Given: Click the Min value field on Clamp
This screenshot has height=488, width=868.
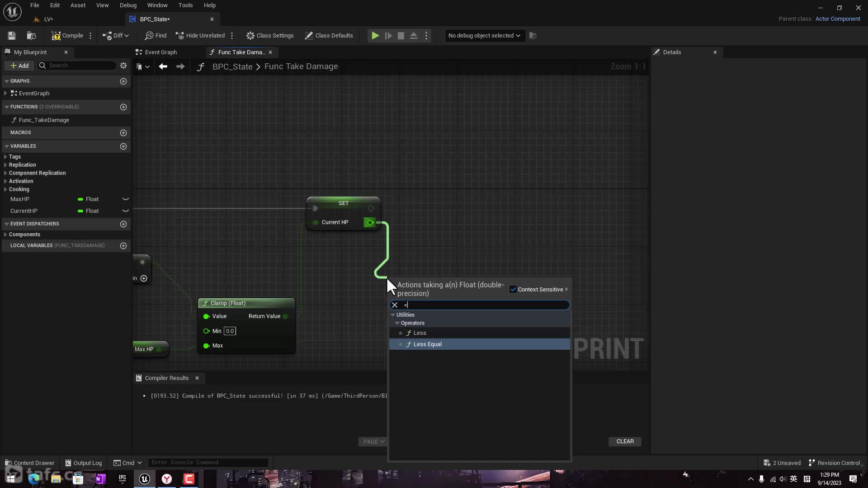Looking at the screenshot, I should (x=230, y=331).
